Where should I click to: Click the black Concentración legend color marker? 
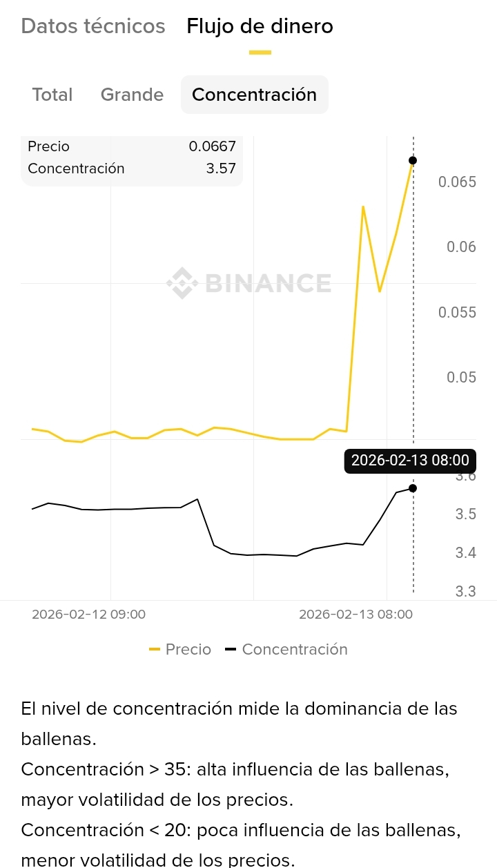click(231, 649)
